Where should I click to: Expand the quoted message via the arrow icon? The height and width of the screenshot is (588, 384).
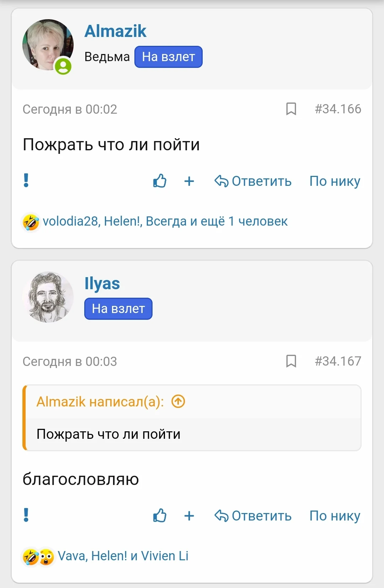pyautogui.click(x=178, y=401)
